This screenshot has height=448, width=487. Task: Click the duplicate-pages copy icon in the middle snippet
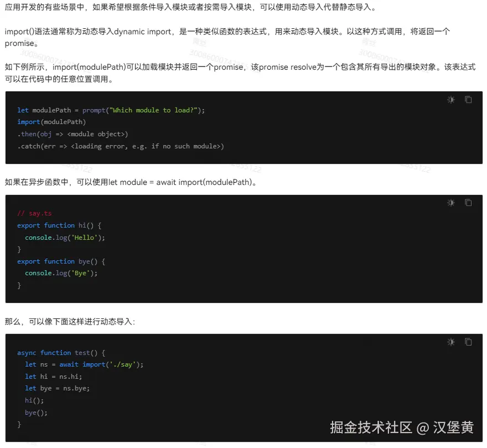(469, 203)
